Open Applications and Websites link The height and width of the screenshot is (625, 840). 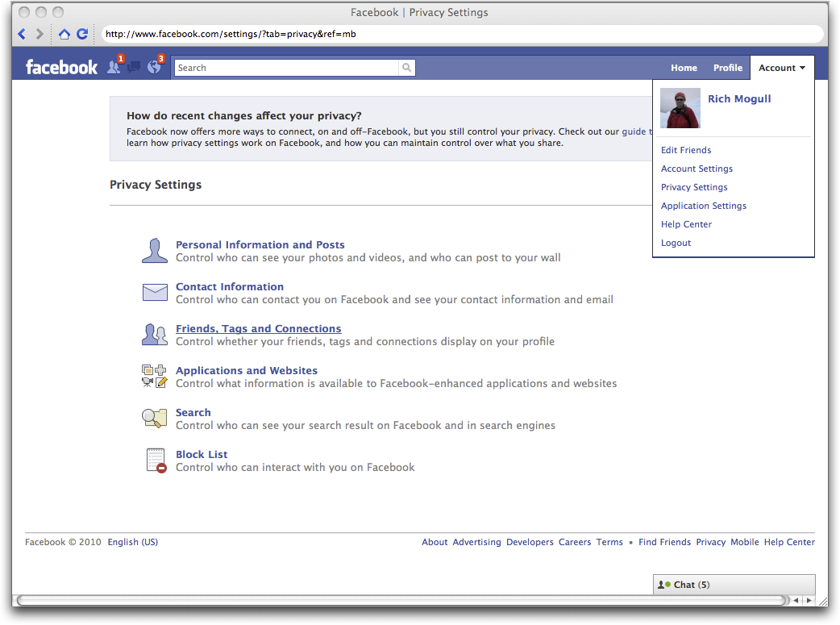(247, 370)
